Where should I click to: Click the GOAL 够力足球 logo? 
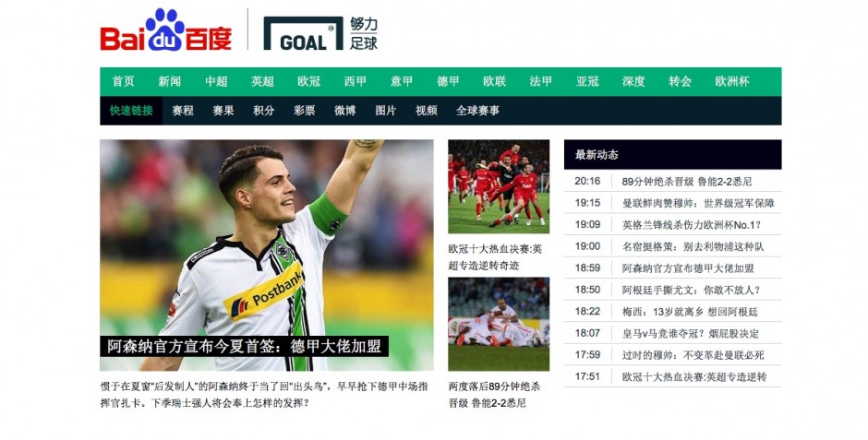click(320, 33)
